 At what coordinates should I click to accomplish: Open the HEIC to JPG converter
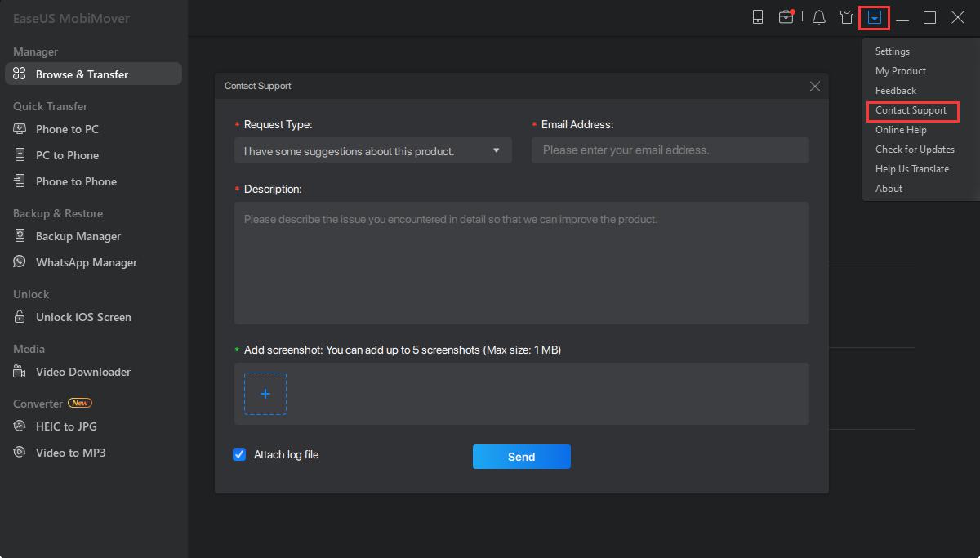tap(66, 426)
